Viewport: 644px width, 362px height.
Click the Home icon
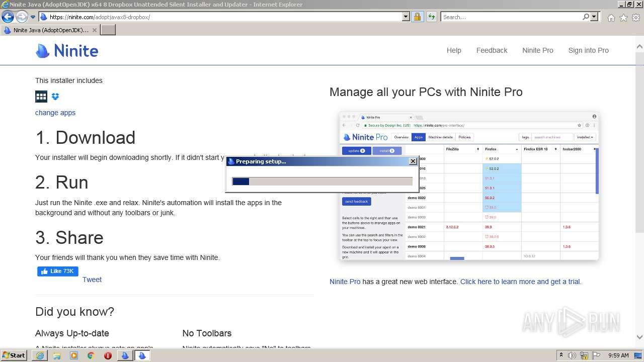point(611,18)
